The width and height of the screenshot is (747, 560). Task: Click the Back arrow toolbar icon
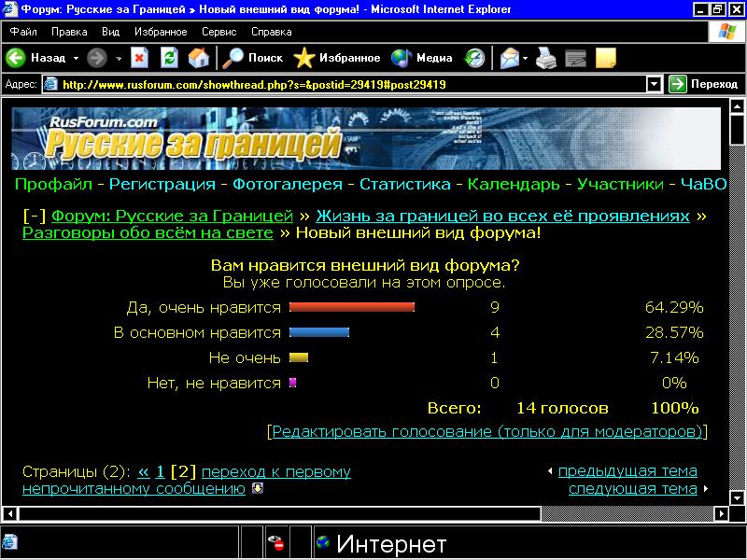(x=16, y=58)
